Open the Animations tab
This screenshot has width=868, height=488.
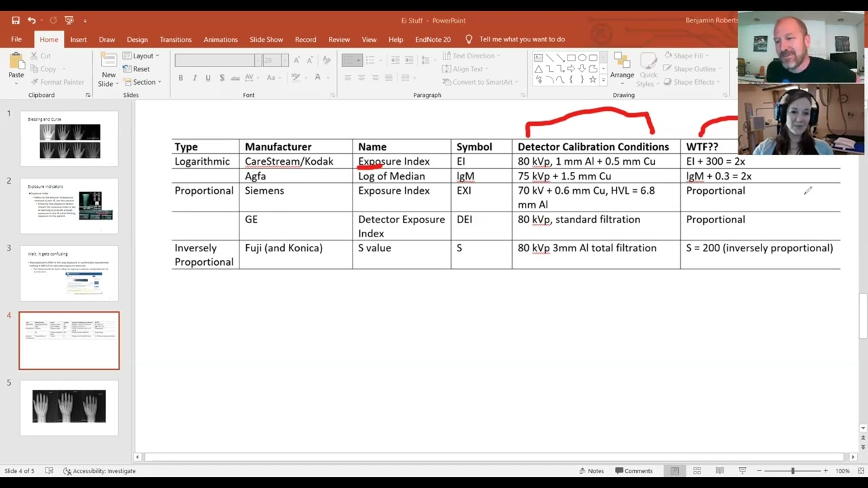coord(220,39)
